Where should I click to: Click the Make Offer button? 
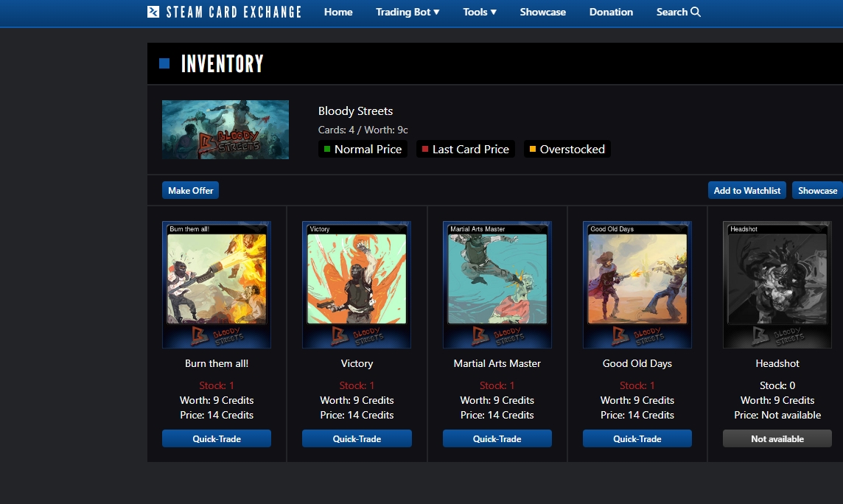click(x=190, y=190)
